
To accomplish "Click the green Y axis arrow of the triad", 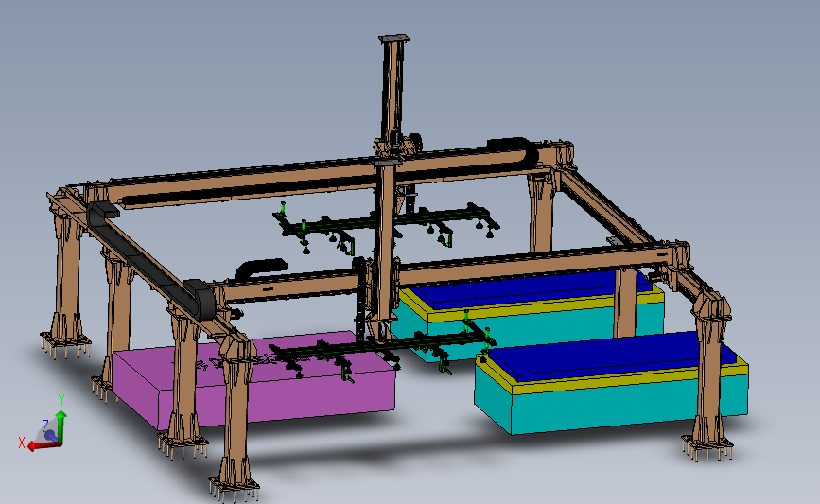I will tap(61, 426).
